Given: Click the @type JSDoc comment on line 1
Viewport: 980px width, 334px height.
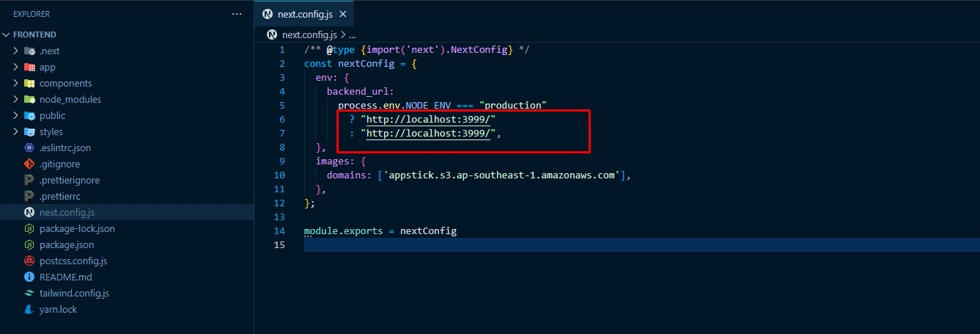Looking at the screenshot, I should pyautogui.click(x=417, y=49).
